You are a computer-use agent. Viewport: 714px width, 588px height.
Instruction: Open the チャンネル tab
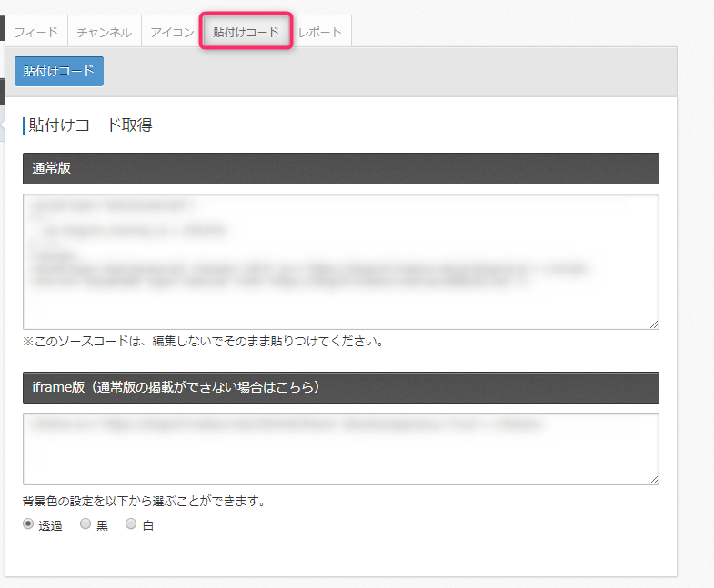[104, 32]
